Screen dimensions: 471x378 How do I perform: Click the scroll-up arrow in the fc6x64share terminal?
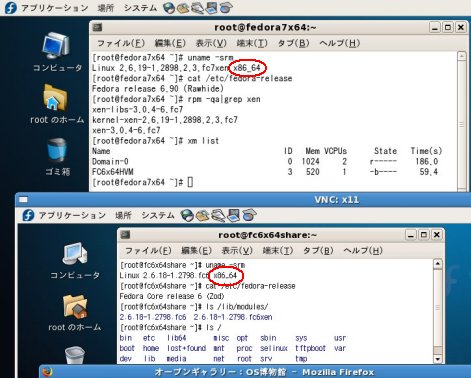click(x=438, y=264)
